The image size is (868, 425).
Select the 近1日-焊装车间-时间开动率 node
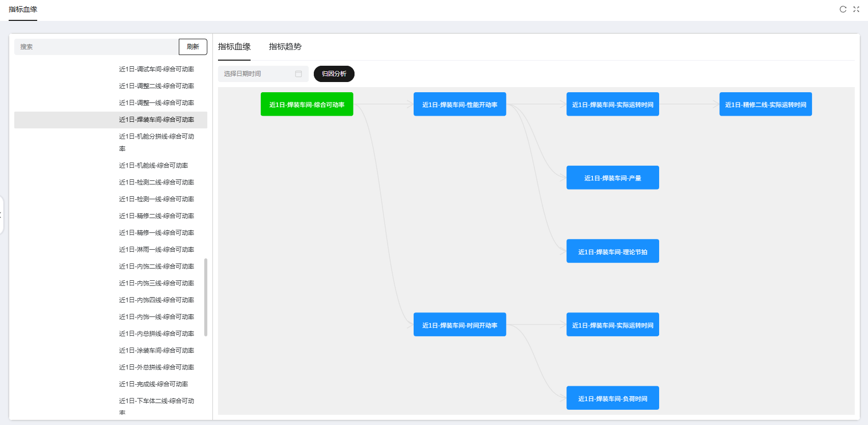coord(459,325)
